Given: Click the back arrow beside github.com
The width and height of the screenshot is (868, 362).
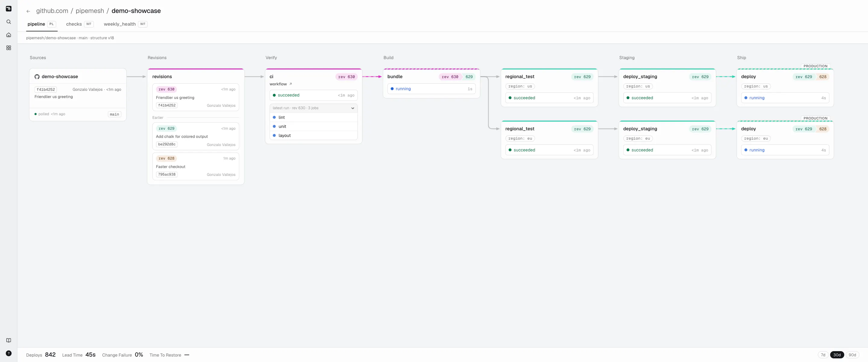Looking at the screenshot, I should click(28, 11).
